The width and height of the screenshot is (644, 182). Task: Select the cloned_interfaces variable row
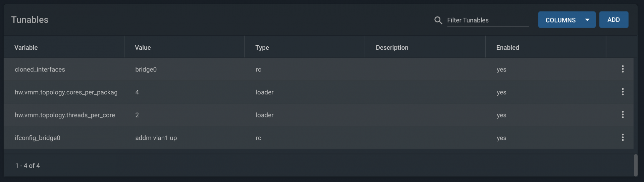pyautogui.click(x=319, y=69)
